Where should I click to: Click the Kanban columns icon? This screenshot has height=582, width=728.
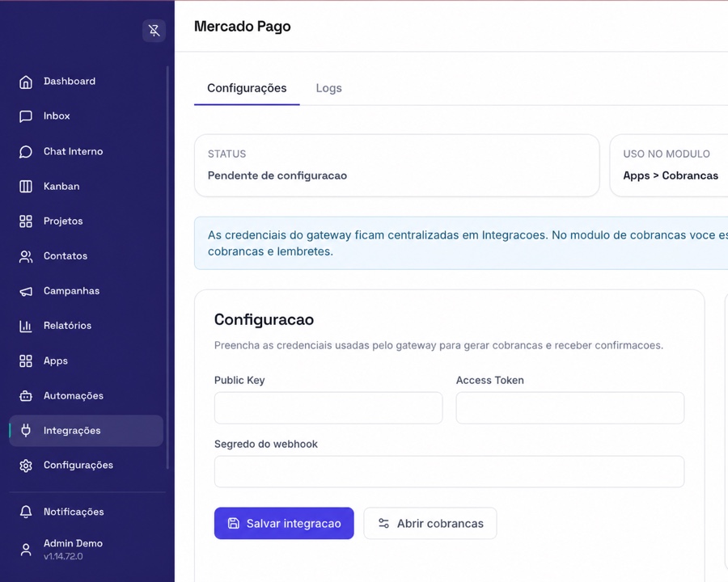point(26,187)
